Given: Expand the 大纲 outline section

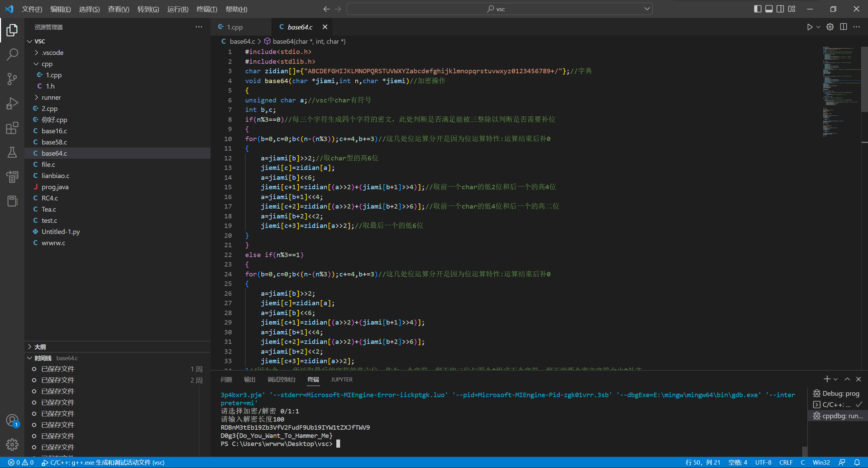Looking at the screenshot, I should pos(40,347).
